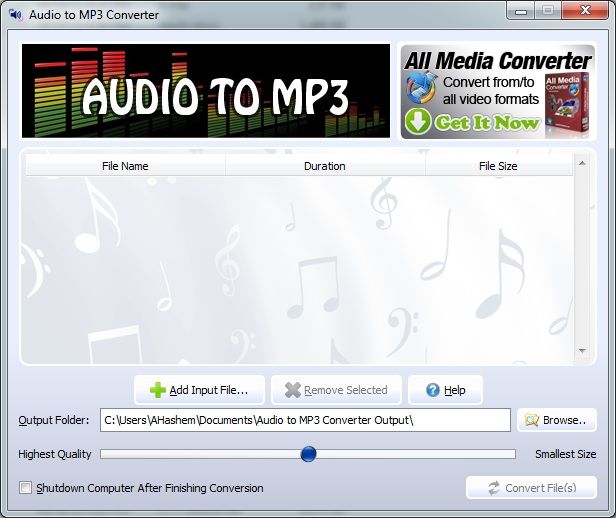This screenshot has height=518, width=616.
Task: Click the All Media Converter ad title
Action: [x=497, y=61]
